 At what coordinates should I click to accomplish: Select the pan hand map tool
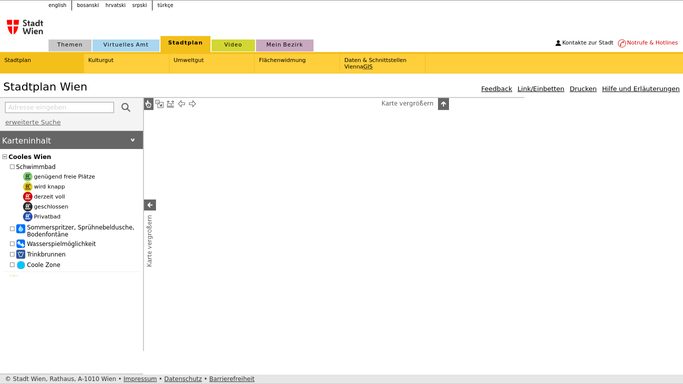pyautogui.click(x=149, y=104)
